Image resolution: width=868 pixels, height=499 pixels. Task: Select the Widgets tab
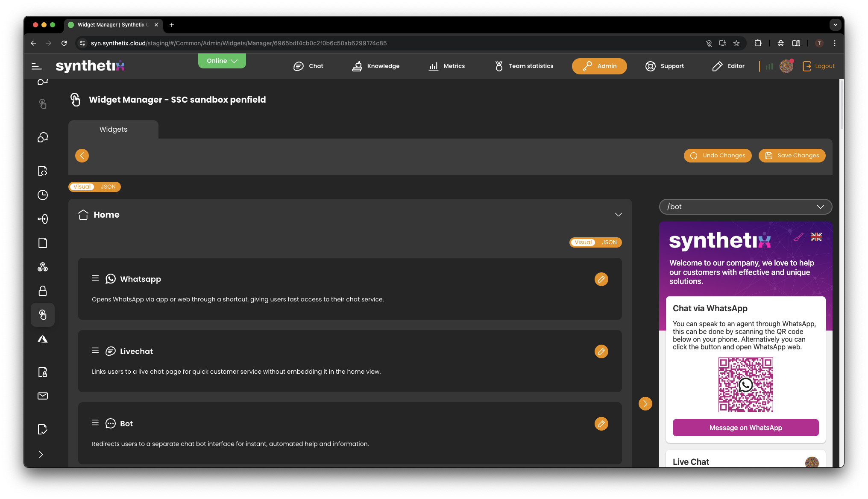point(113,129)
